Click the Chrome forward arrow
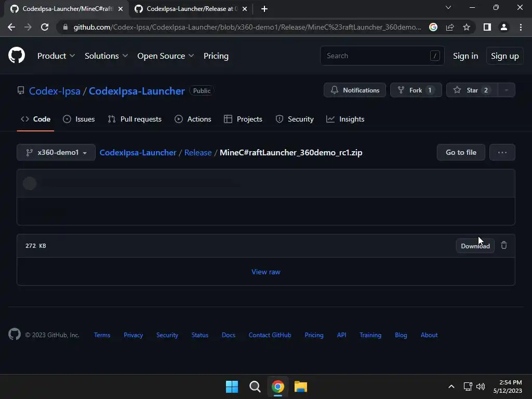 28,27
